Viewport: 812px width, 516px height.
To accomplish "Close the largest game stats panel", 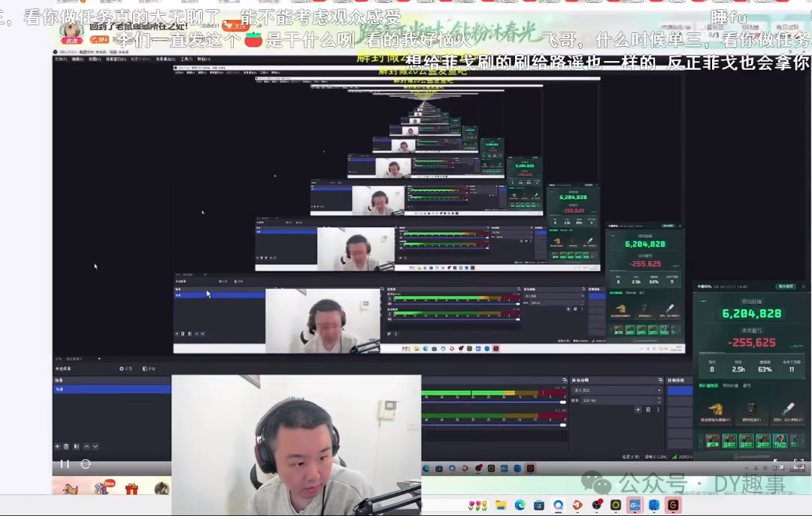I will [803, 287].
